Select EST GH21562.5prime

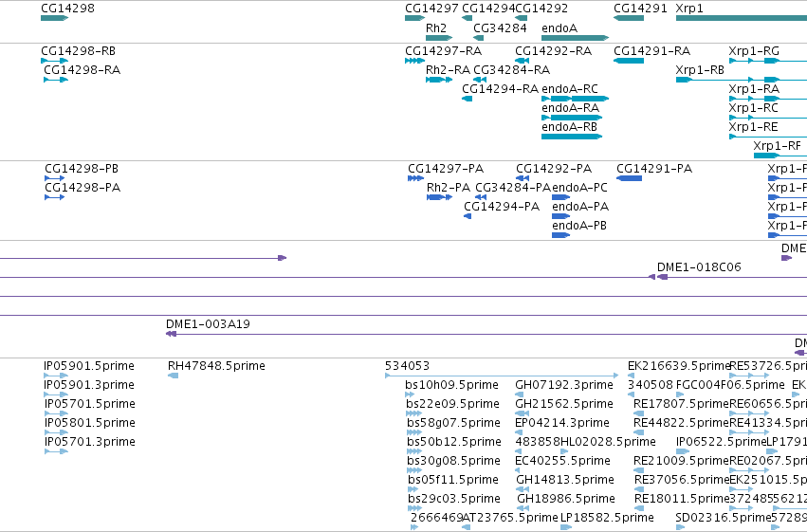[x=522, y=413]
